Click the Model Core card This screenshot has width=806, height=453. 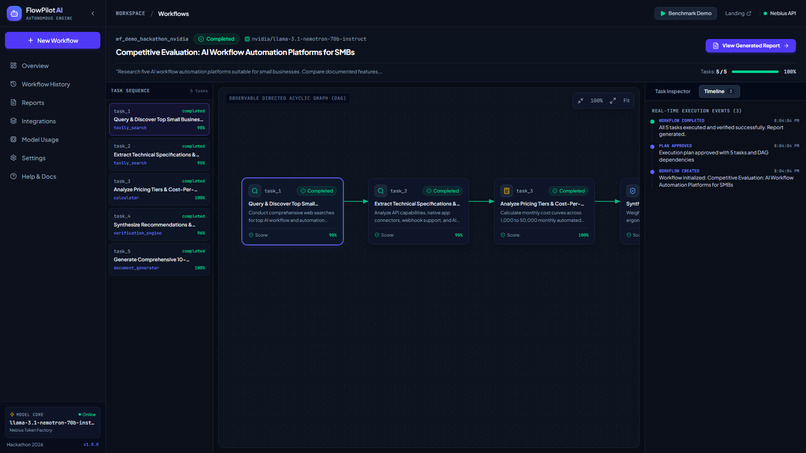click(x=52, y=422)
